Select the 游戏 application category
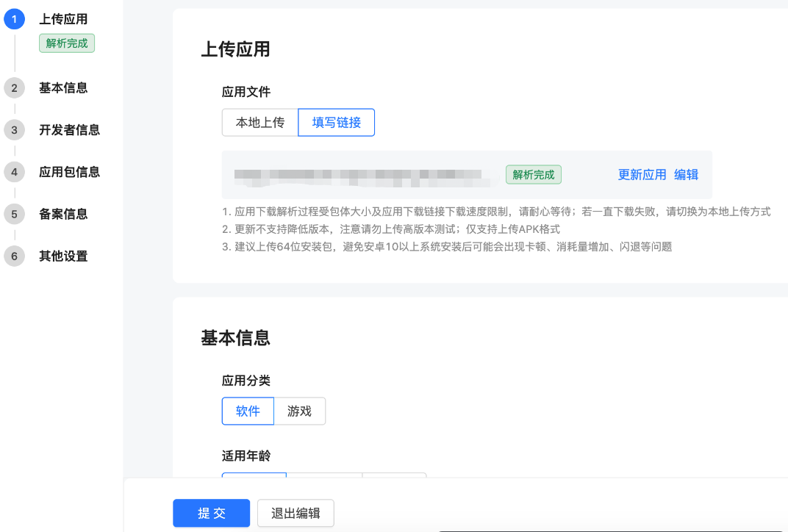The width and height of the screenshot is (788, 532). (x=300, y=411)
